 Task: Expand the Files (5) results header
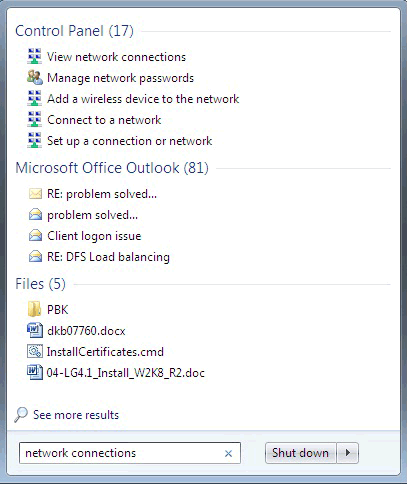click(40, 284)
